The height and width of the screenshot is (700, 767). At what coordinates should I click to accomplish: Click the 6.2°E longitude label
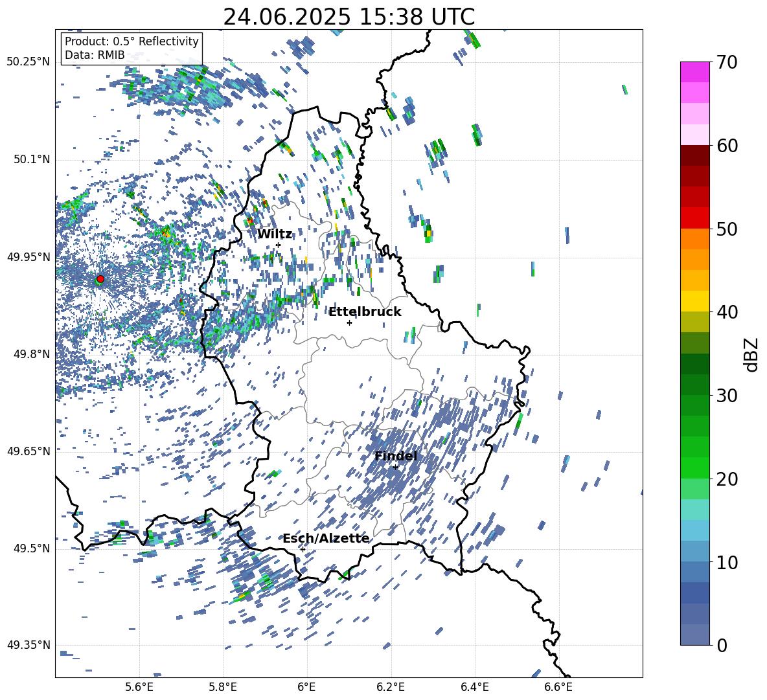click(x=391, y=687)
